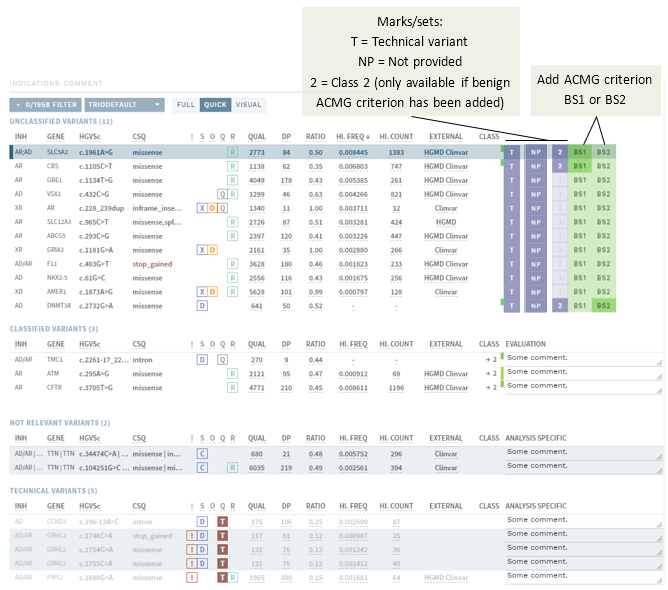Viewport: 668px width, 590px height.
Task: Mark SLC5A2 variant as Technical (T)
Action: click(x=511, y=152)
